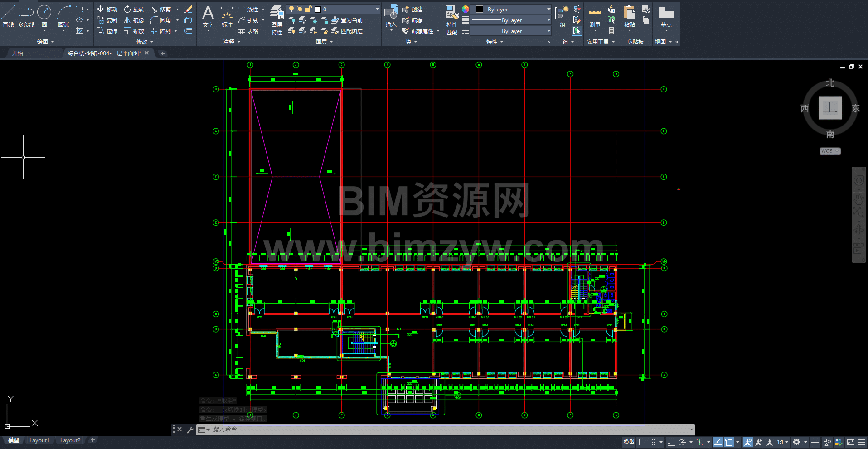Toggle grid display in status bar
Viewport: 868px width, 449px height.
tap(641, 442)
